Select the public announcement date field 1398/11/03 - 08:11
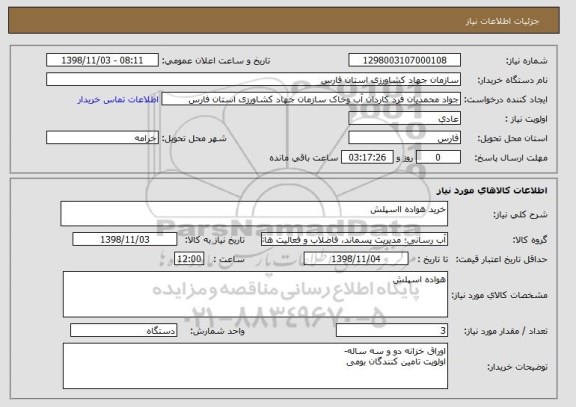This screenshot has width=576, height=407. [x=102, y=60]
